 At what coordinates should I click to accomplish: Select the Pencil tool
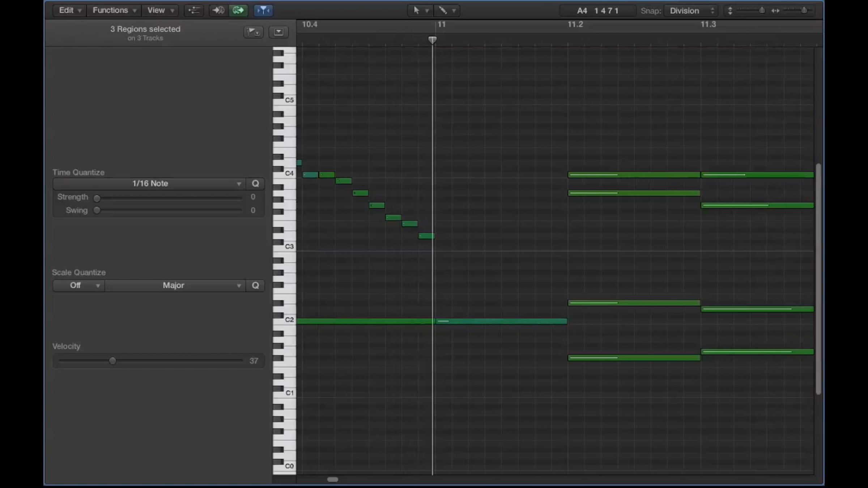tap(443, 10)
